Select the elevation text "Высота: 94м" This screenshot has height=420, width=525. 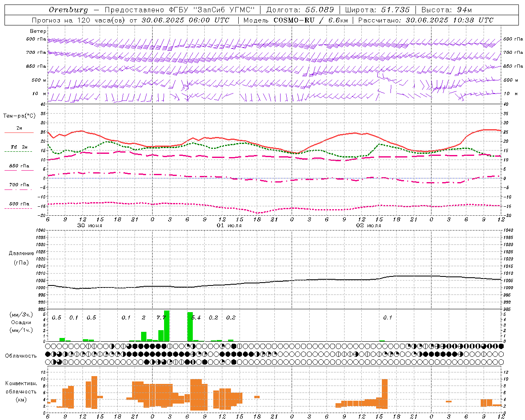447,10
